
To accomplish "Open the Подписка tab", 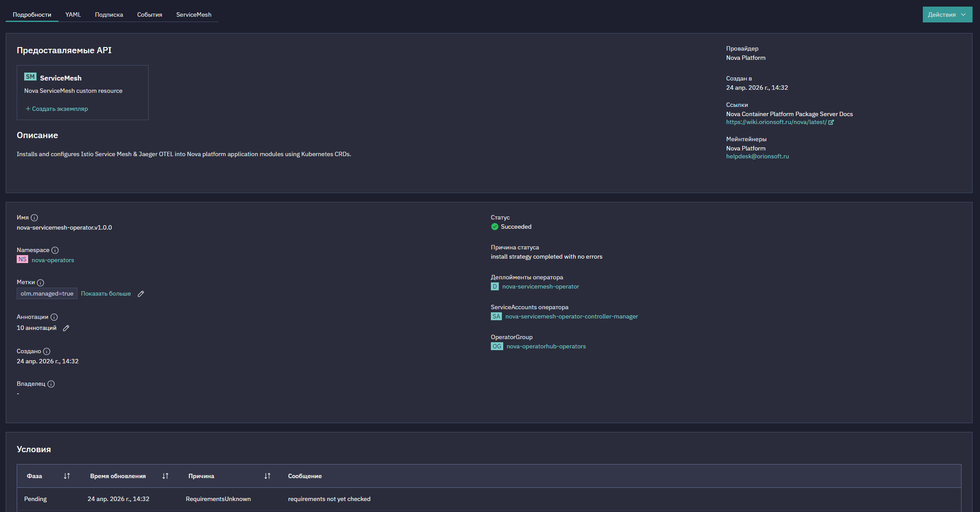I will coord(109,15).
